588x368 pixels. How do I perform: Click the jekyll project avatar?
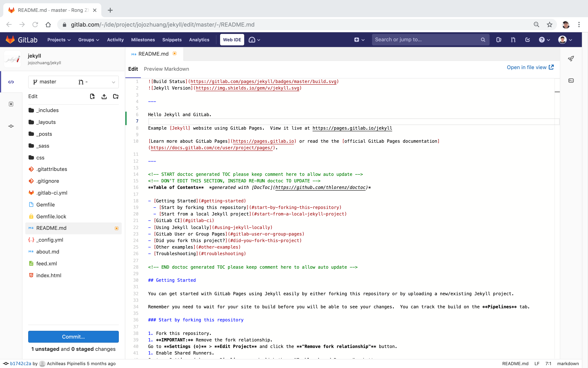[x=13, y=59]
